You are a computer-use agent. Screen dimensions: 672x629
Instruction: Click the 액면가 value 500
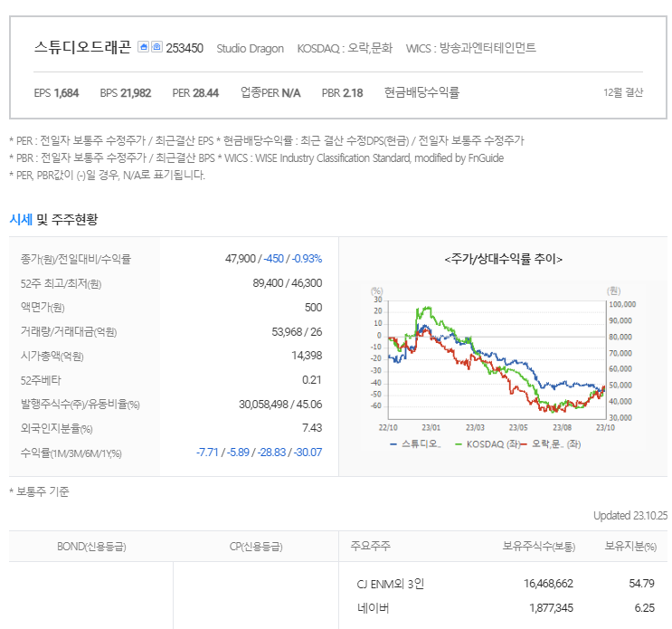(313, 308)
